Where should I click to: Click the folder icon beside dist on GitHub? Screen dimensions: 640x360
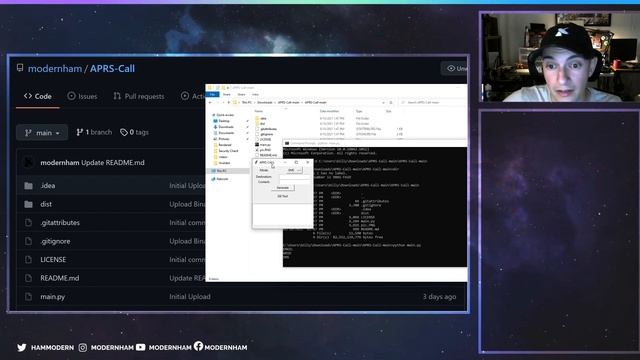click(x=28, y=204)
